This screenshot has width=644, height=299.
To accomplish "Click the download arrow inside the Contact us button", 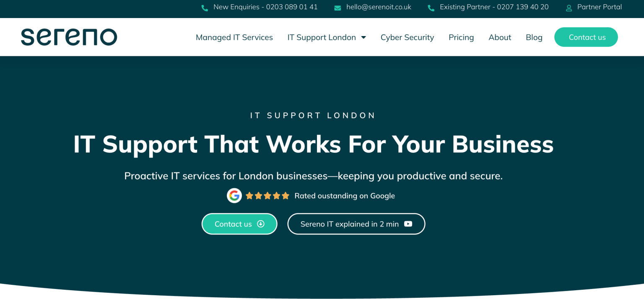I will pos(260,224).
